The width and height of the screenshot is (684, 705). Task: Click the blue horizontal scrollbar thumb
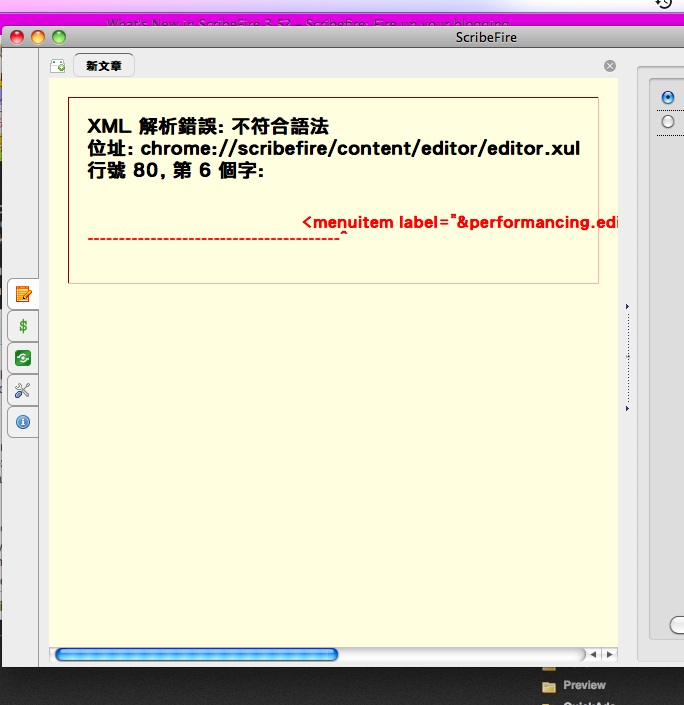point(197,655)
